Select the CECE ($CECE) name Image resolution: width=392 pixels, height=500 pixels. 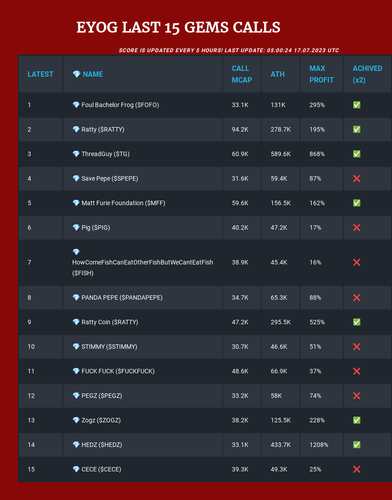click(101, 469)
